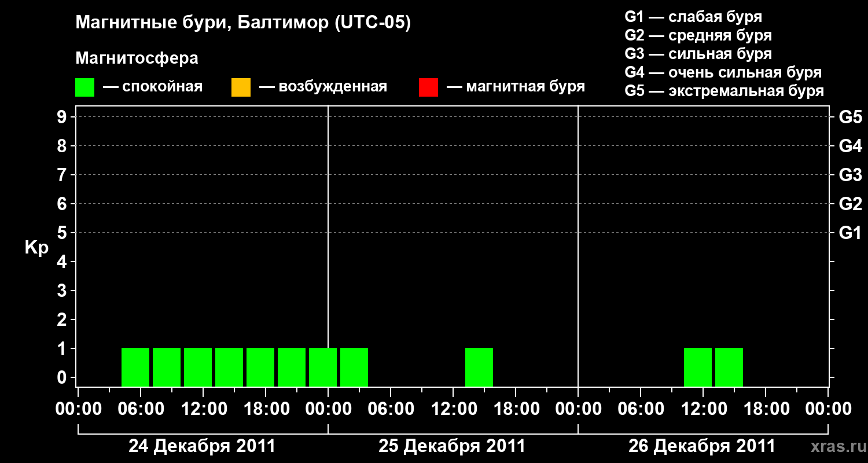868x463 pixels.
Task: Click the green bar ending at 12:00 on 26 December
Action: [698, 367]
